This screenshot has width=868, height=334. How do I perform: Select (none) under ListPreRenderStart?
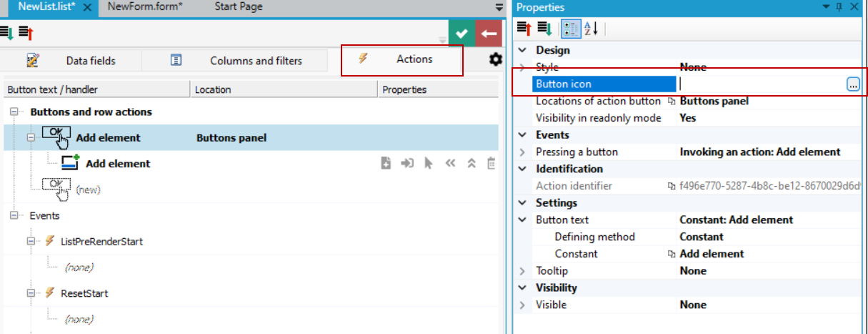tap(79, 267)
